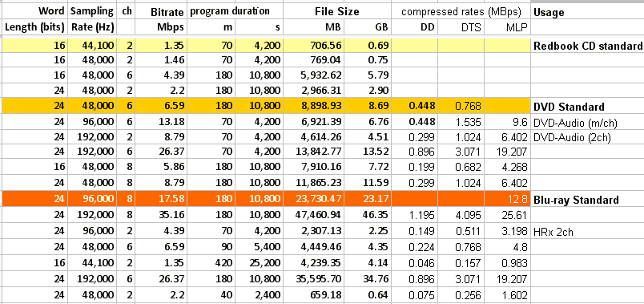Click the DD column subheader
This screenshot has height=304, width=644.
tap(415, 27)
